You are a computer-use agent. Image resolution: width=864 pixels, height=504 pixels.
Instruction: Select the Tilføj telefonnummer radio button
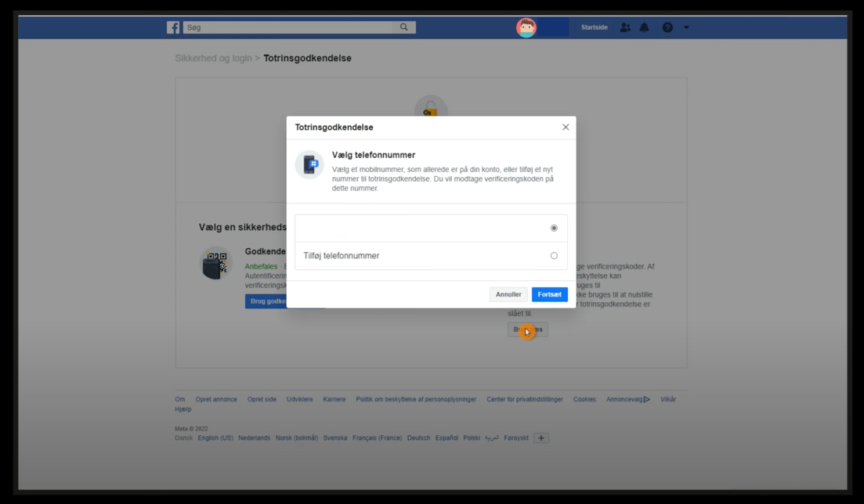[x=554, y=256]
